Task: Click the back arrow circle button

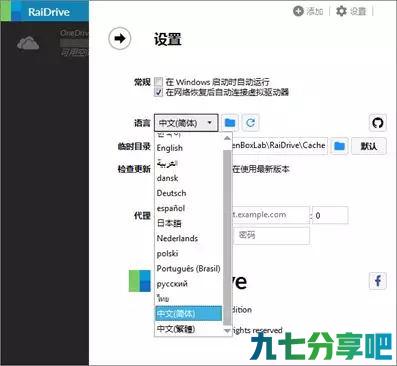Action: (120, 39)
